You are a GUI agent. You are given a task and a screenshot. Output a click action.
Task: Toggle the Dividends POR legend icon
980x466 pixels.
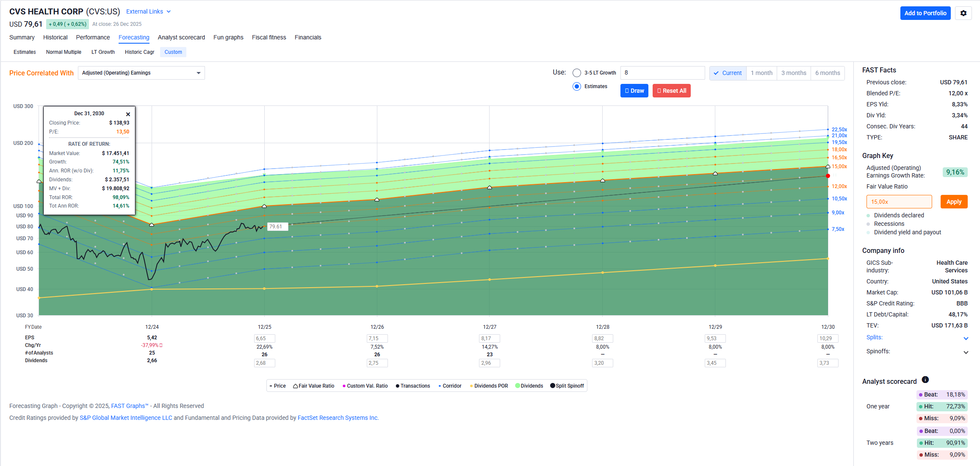[x=471, y=386]
